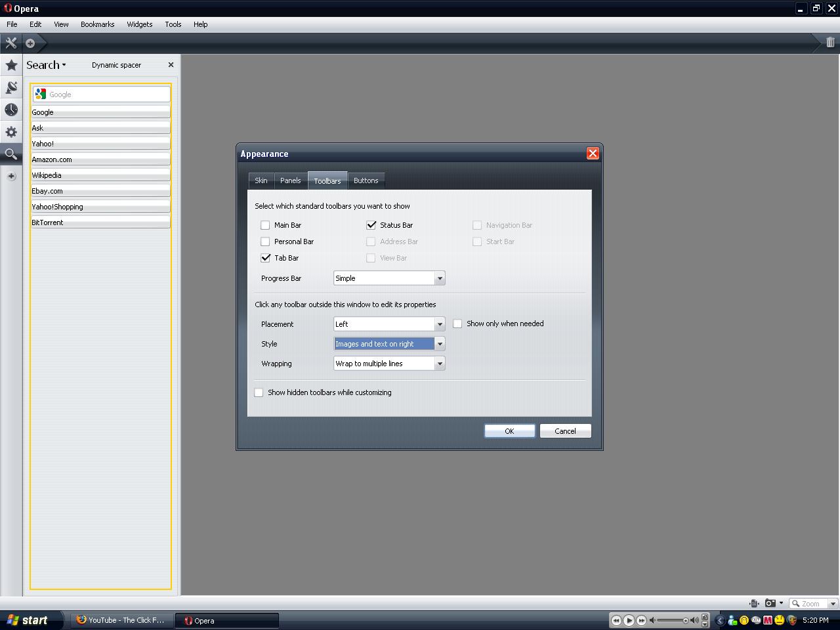Open the Windows start button
This screenshot has width=840, height=630.
click(x=31, y=620)
